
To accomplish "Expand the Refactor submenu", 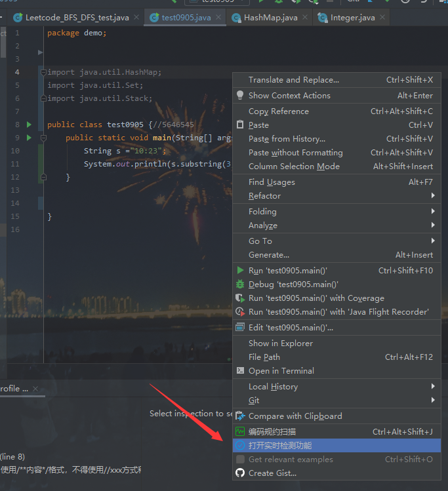I will pos(336,196).
